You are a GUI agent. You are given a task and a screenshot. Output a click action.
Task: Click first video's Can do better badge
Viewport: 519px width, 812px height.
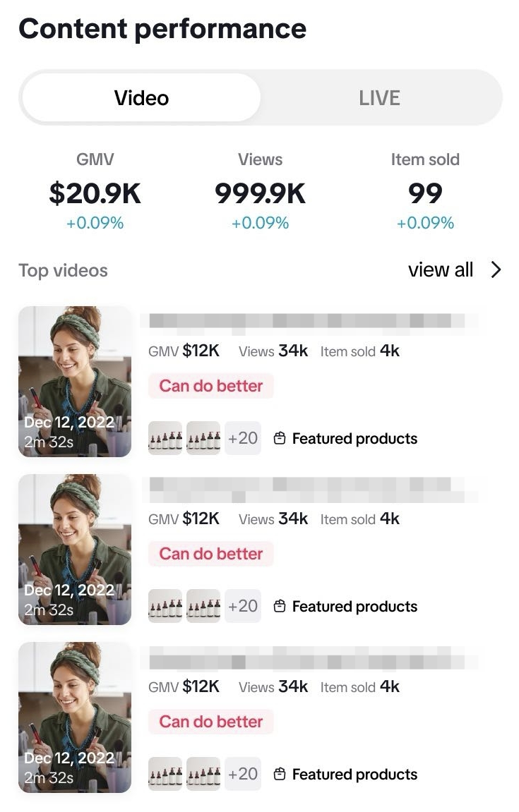pos(210,386)
